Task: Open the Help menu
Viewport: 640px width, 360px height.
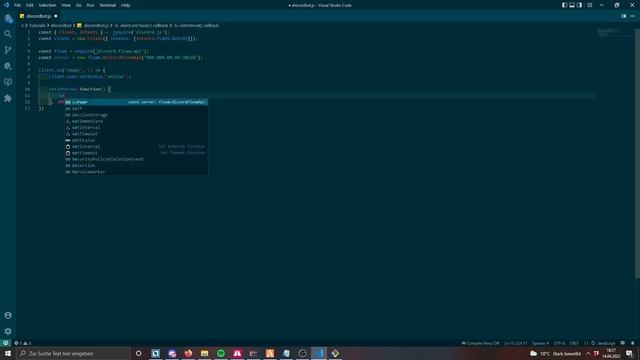Action: 125,5
